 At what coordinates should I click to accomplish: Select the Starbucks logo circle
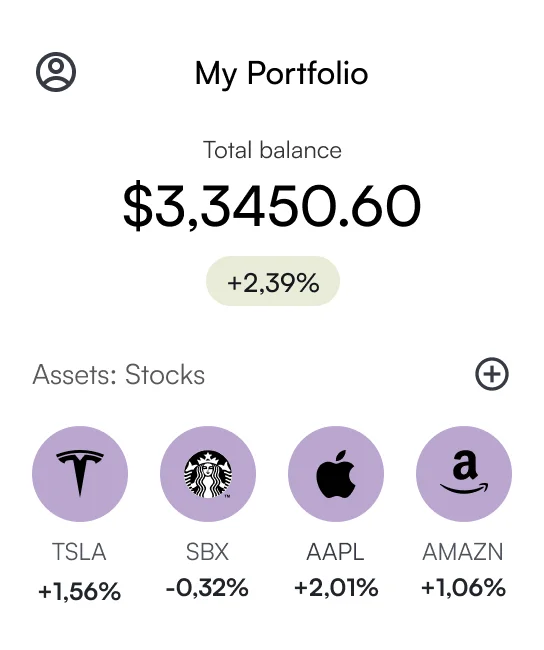click(x=208, y=474)
